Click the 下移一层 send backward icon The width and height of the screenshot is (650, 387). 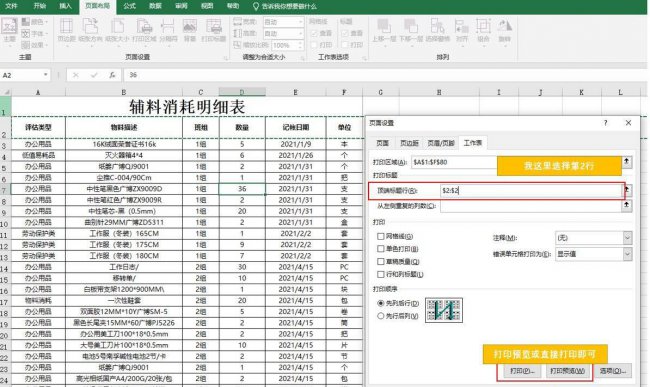(410, 30)
